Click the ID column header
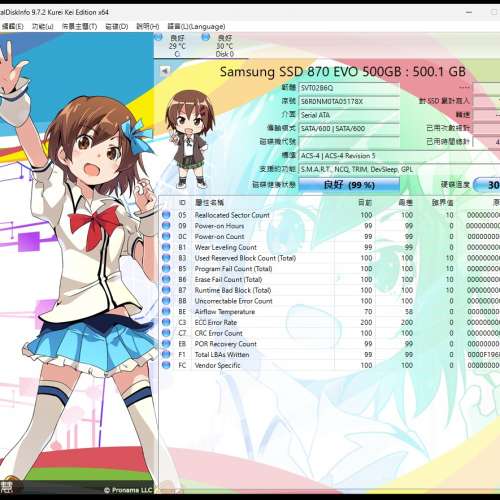Viewport: 500px width, 500px height. (x=182, y=202)
